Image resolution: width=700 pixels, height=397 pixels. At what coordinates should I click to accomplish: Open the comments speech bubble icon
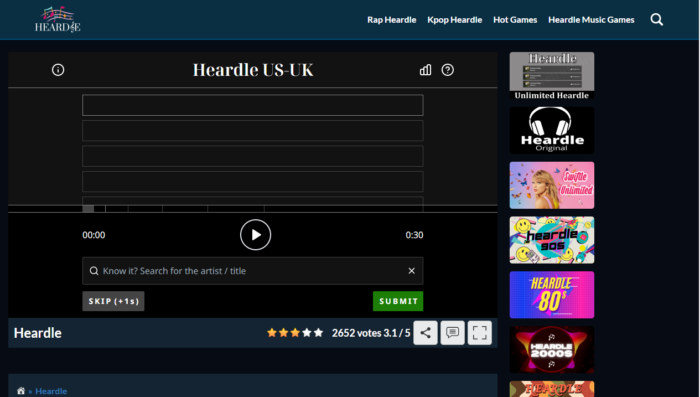point(453,333)
